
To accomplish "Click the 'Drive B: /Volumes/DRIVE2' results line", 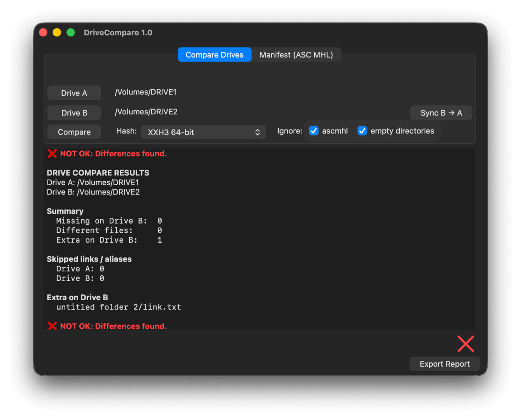I will coord(93,192).
